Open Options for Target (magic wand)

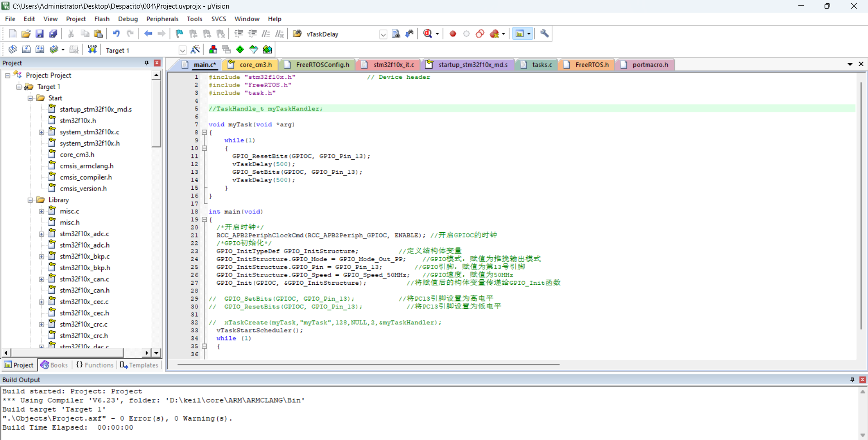tap(195, 50)
